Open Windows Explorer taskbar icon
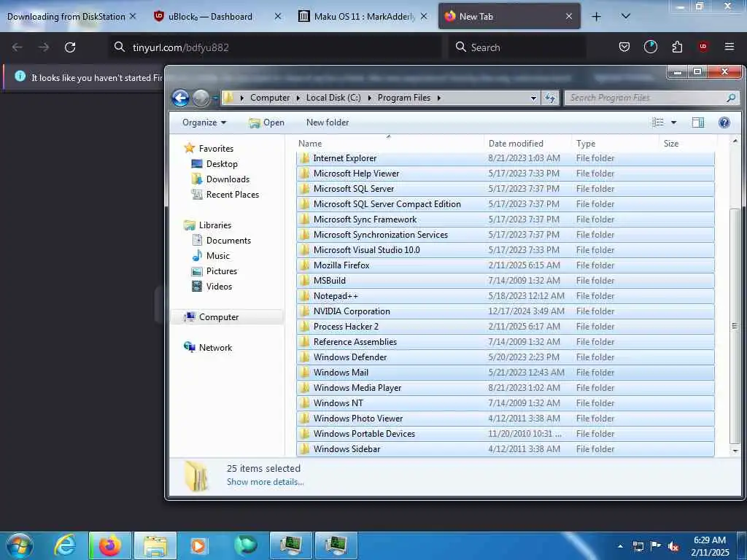The width and height of the screenshot is (747, 560). coord(155,545)
